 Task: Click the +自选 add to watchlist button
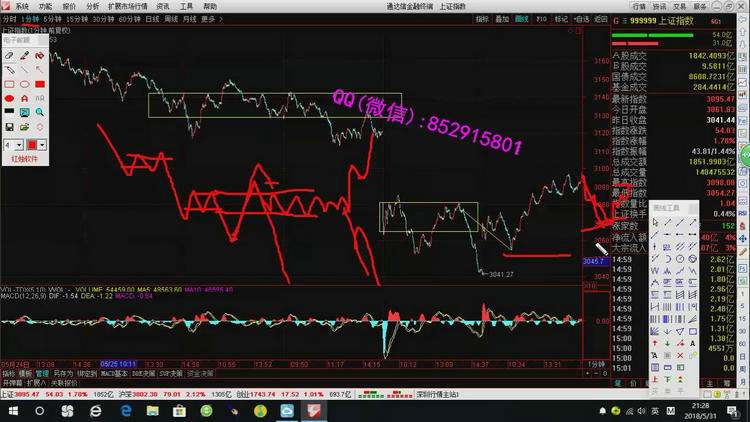[581, 19]
